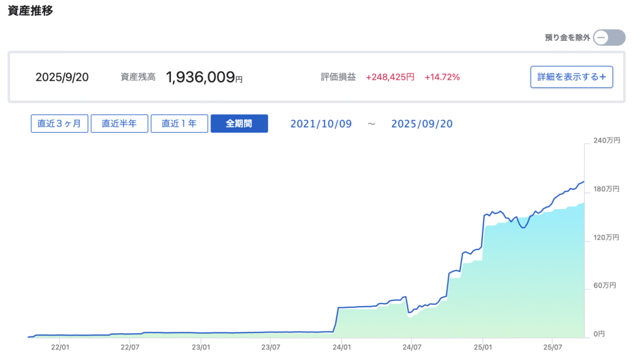Click the 240万円 y-axis label

(x=607, y=141)
